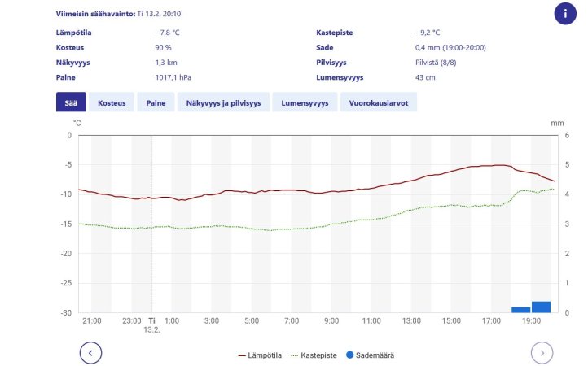Toggle Sademäärä series in legend
The width and height of the screenshot is (588, 366).
(370, 355)
